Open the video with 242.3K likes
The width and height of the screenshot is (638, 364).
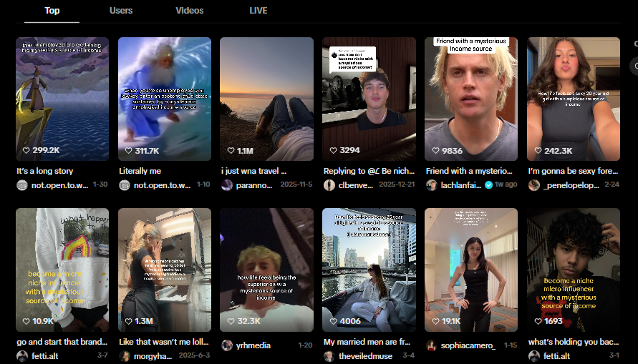click(x=574, y=99)
